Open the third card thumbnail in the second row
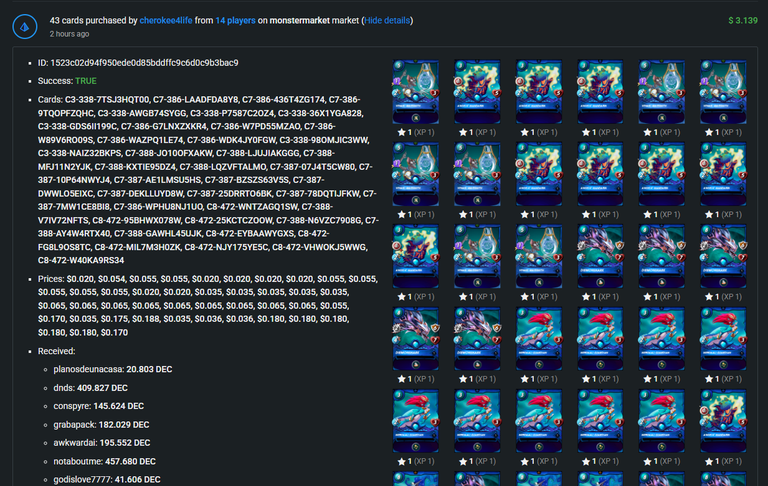The width and height of the screenshot is (768, 486). [x=539, y=174]
